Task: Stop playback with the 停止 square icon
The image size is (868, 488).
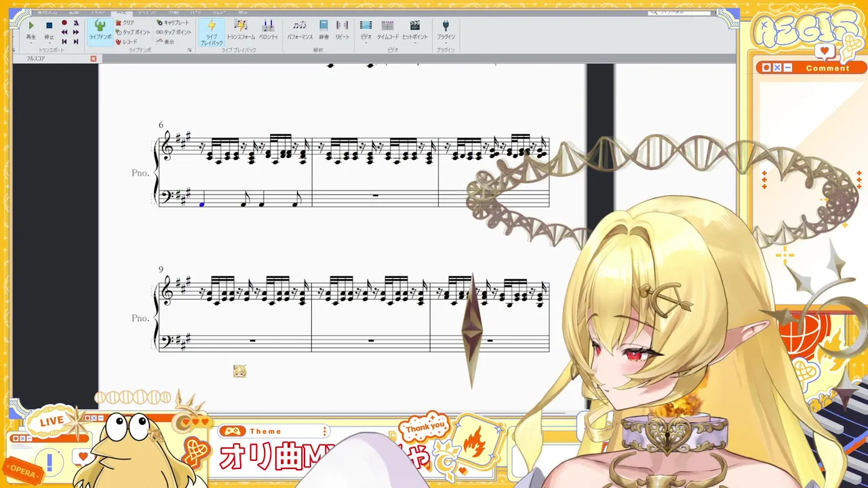Action: click(x=49, y=26)
